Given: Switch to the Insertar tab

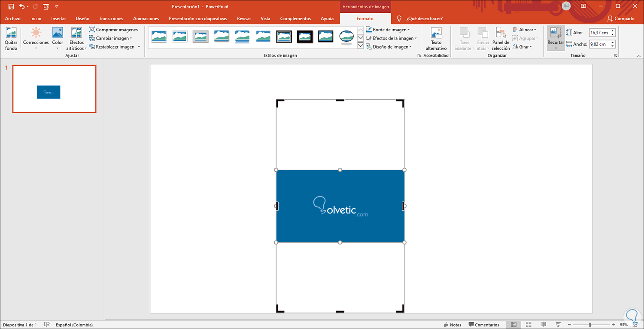Looking at the screenshot, I should (x=59, y=18).
